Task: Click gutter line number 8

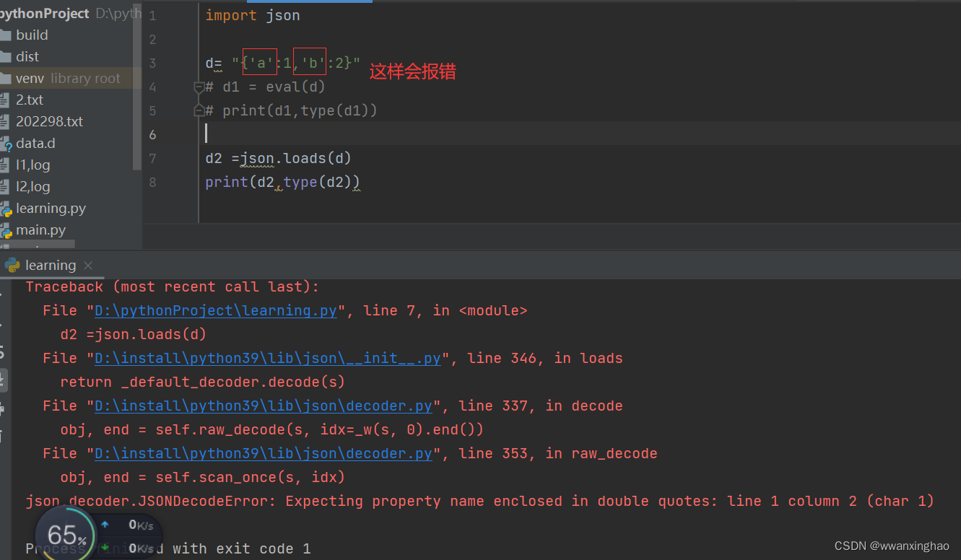Action: (x=152, y=182)
